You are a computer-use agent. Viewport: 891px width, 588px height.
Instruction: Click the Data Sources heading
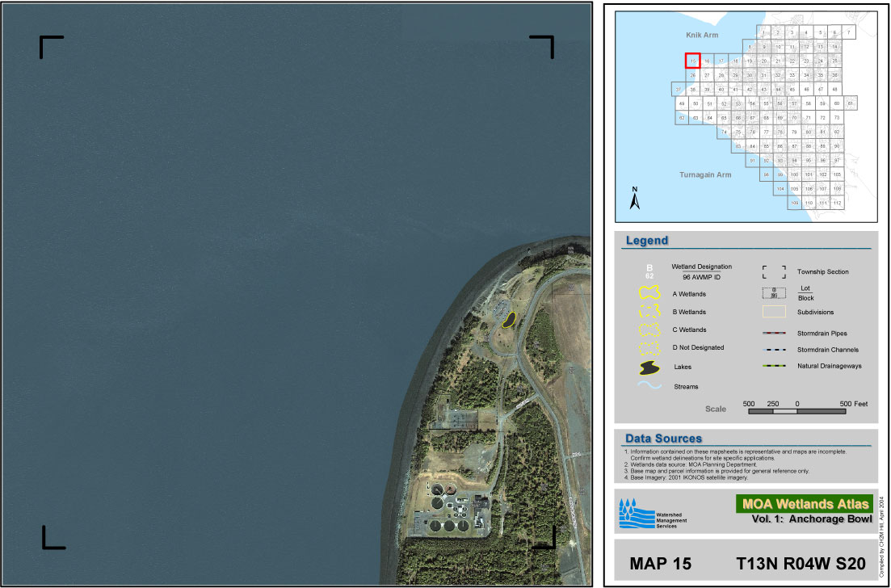click(662, 439)
